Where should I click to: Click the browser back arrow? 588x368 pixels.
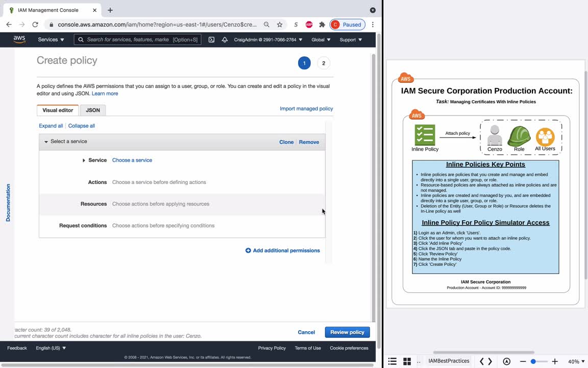pyautogui.click(x=9, y=25)
